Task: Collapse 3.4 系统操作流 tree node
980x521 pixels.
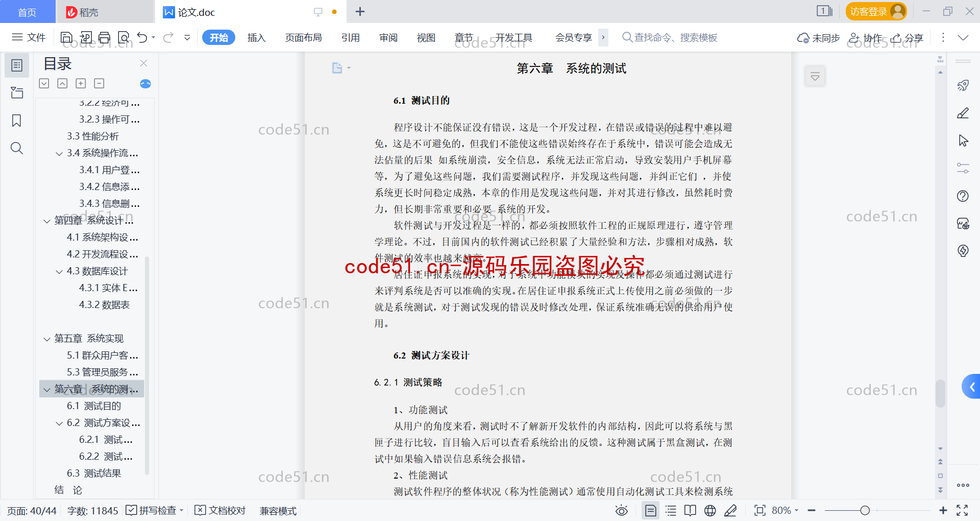Action: coord(59,153)
